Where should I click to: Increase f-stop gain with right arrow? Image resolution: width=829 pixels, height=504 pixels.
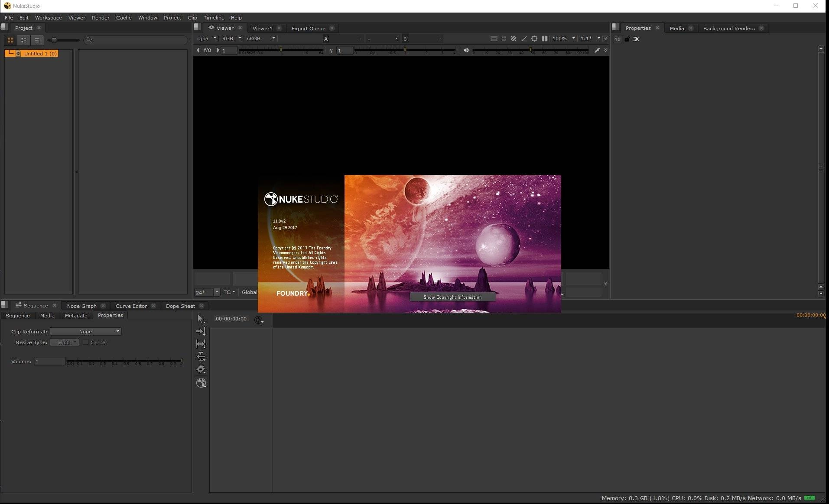click(218, 50)
